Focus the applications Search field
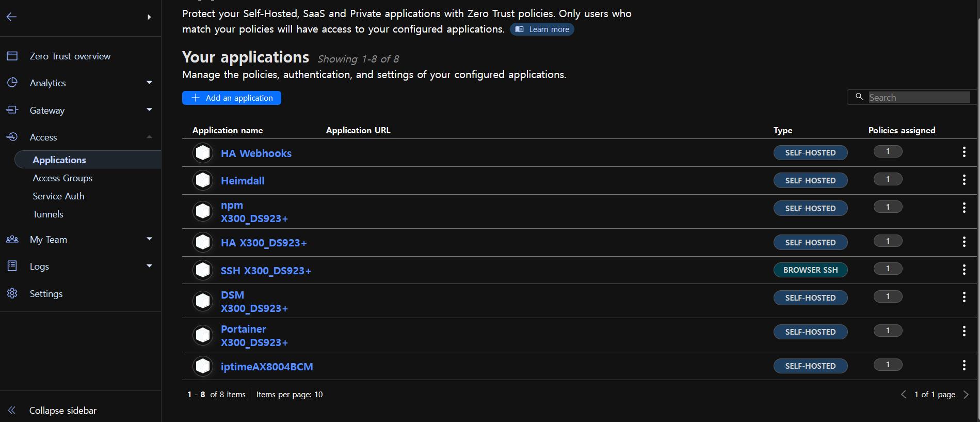Viewport: 980px width, 422px height. tap(919, 98)
